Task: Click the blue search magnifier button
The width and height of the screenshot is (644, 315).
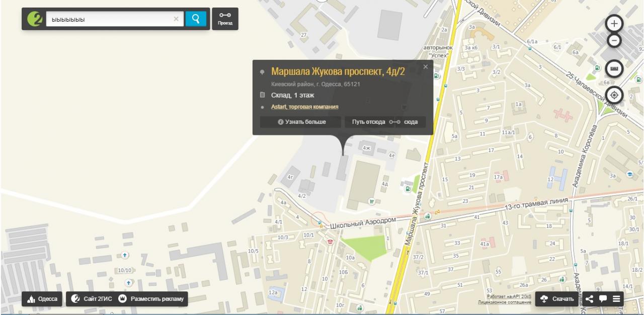Action: click(x=196, y=19)
